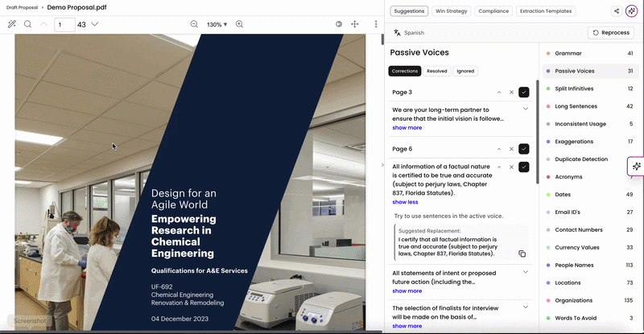Toggle checkbox for the factual nature sentence
Image resolution: width=644 pixels, height=334 pixels.
[x=524, y=167]
